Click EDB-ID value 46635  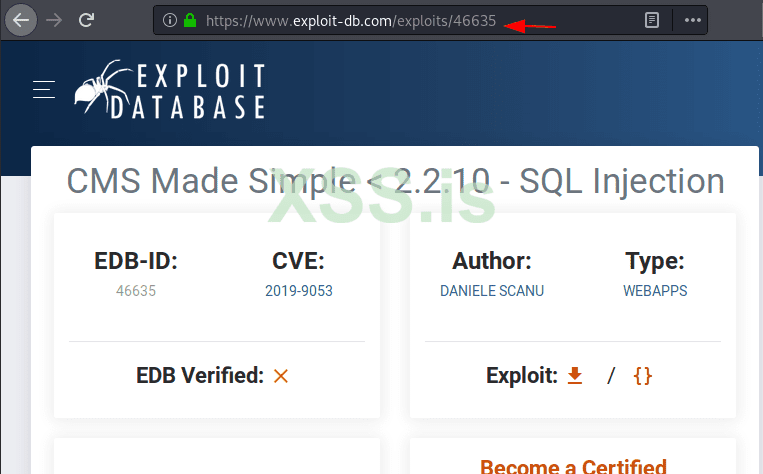coord(136,291)
